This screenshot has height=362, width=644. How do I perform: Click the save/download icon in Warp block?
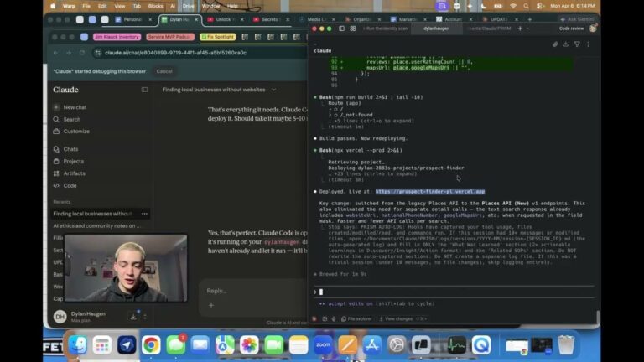click(x=566, y=44)
